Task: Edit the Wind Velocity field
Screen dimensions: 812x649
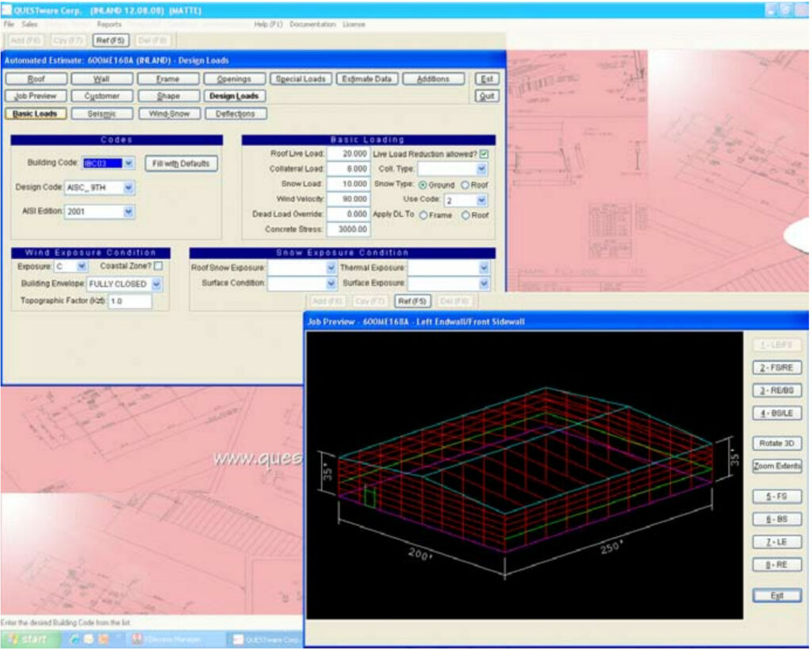Action: tap(348, 199)
